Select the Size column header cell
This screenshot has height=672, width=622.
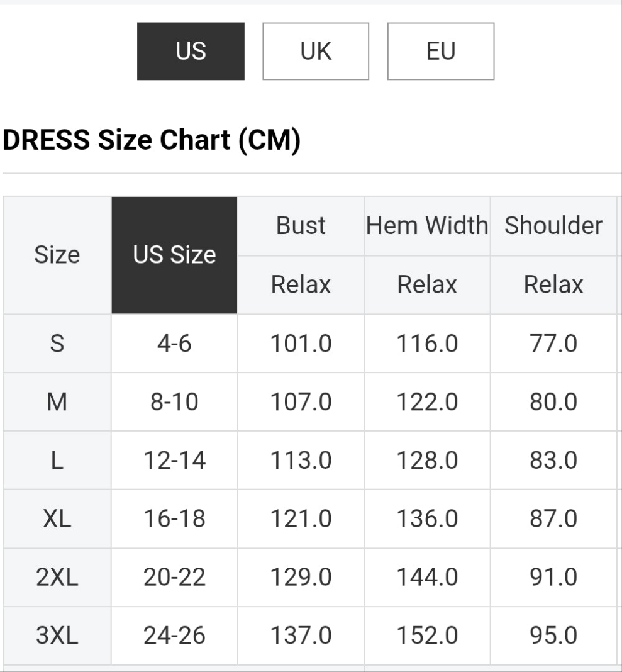click(x=56, y=255)
